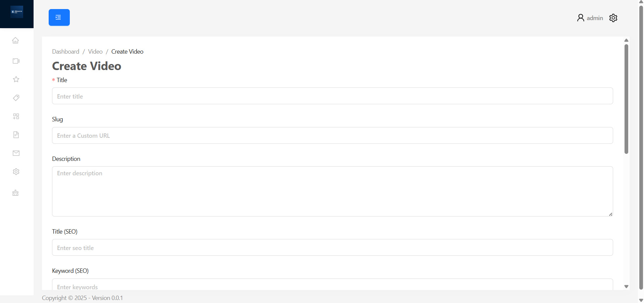Click the site logo in the sidebar
This screenshot has width=644, height=303.
click(17, 12)
